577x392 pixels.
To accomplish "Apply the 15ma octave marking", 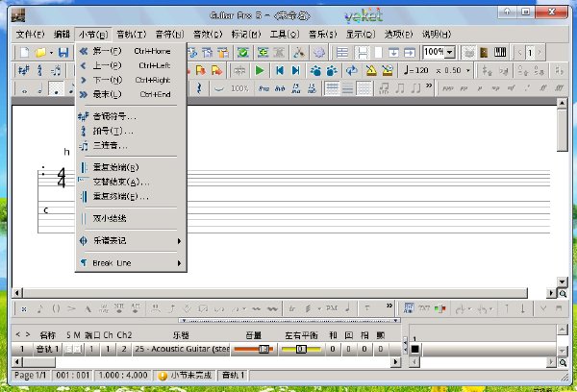I will point(296,88).
